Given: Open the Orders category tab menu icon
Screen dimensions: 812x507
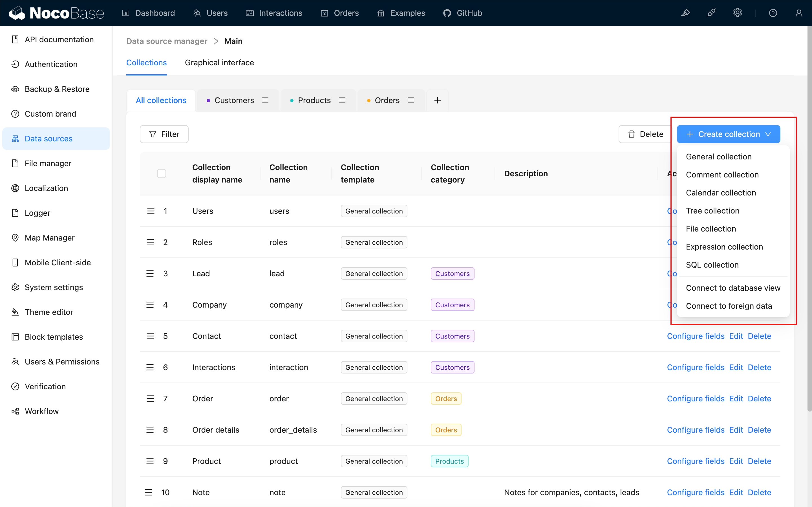Looking at the screenshot, I should pos(411,100).
